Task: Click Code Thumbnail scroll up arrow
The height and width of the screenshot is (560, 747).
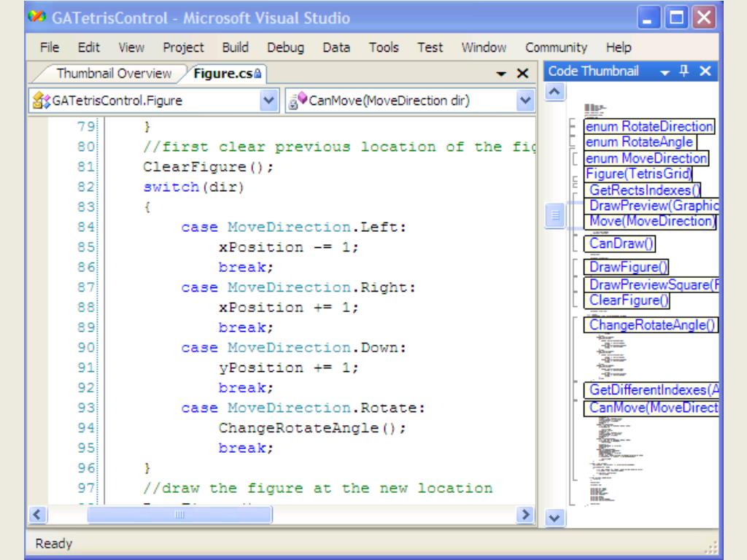Action: point(554,91)
